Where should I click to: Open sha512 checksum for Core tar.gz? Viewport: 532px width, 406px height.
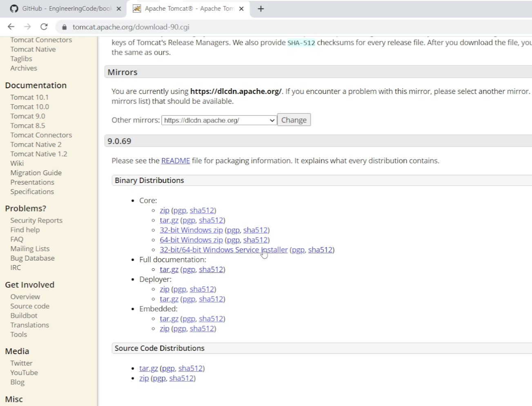[x=211, y=220]
